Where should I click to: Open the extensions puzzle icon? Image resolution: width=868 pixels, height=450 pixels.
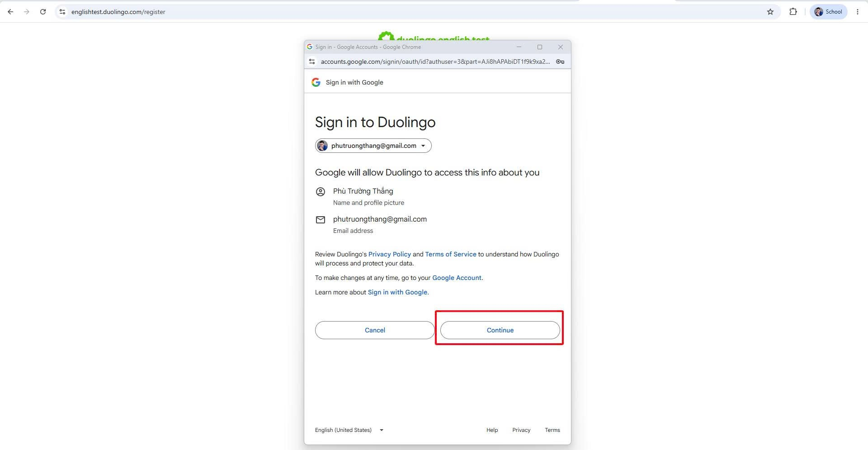793,12
